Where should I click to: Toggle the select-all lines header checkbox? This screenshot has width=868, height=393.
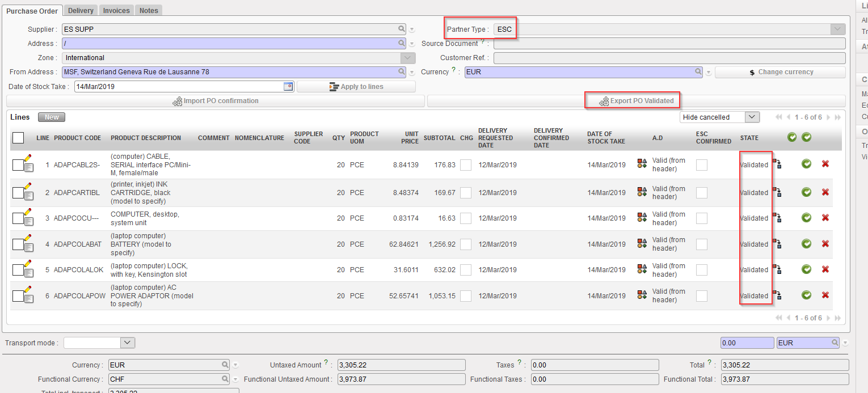tap(18, 138)
